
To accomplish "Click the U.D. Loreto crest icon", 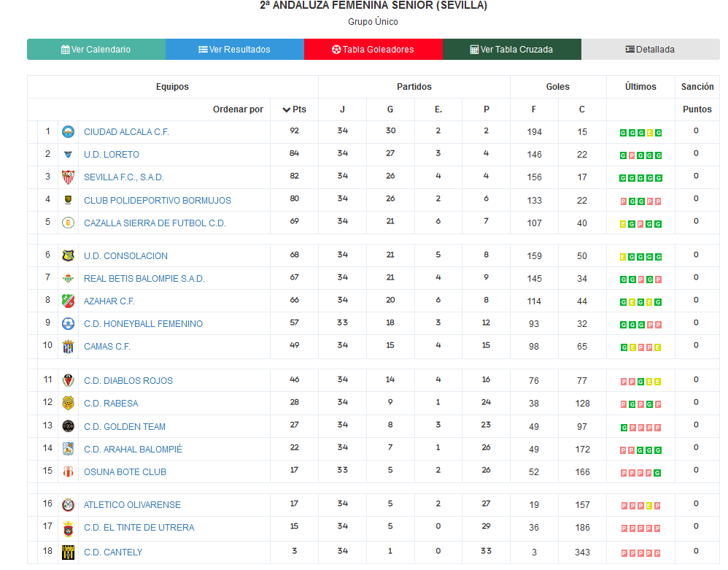I will (69, 155).
